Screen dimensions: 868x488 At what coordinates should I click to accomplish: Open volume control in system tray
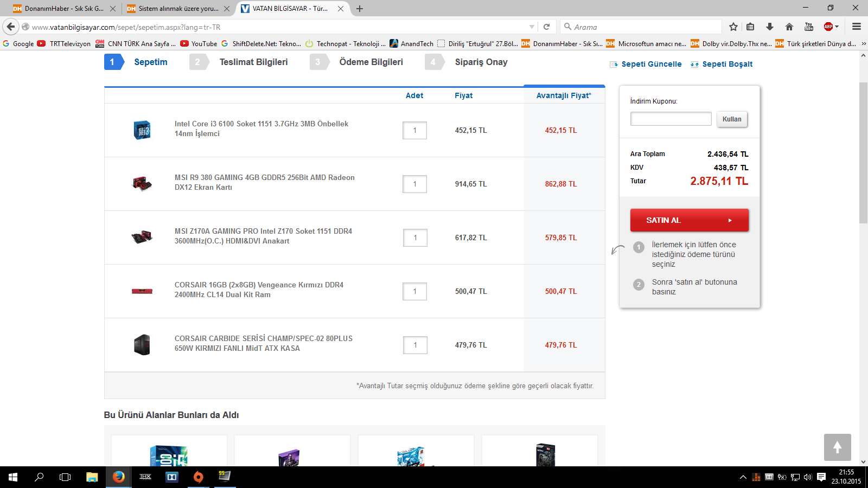click(x=808, y=477)
